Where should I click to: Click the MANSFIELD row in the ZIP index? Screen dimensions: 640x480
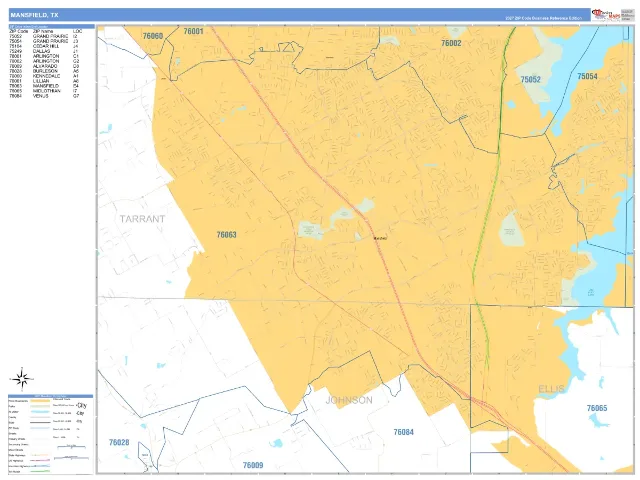44,86
